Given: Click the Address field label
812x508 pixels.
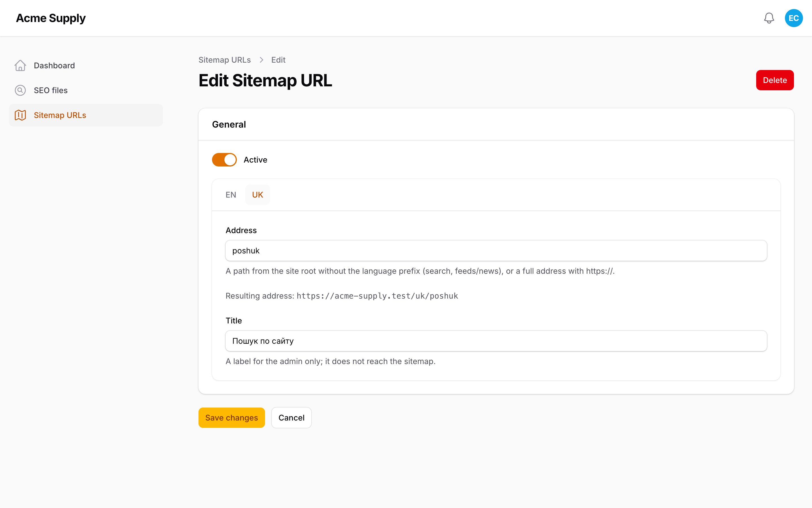Looking at the screenshot, I should pos(241,231).
